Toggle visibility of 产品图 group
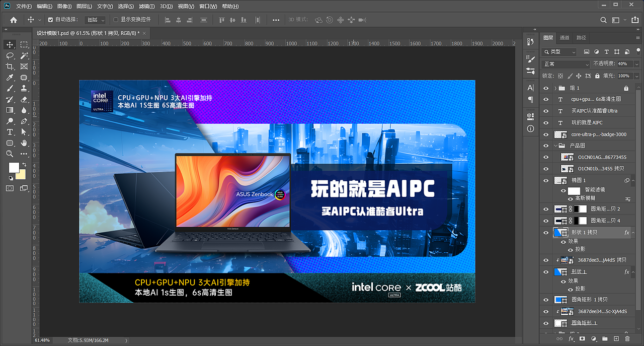This screenshot has width=644, height=346. point(546,146)
